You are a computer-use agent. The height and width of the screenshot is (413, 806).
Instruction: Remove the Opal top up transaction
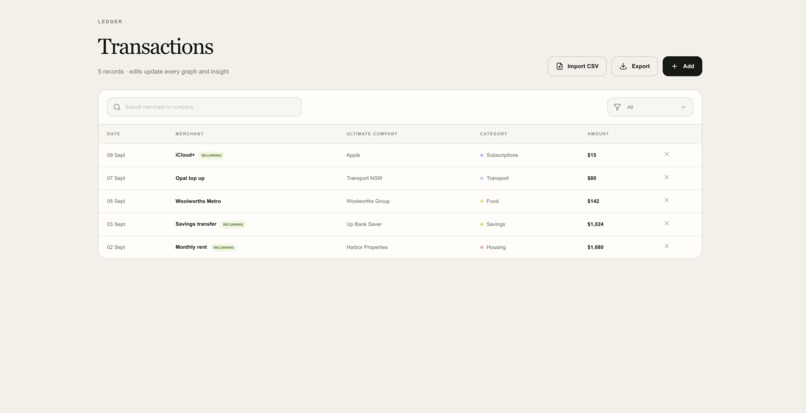click(666, 177)
